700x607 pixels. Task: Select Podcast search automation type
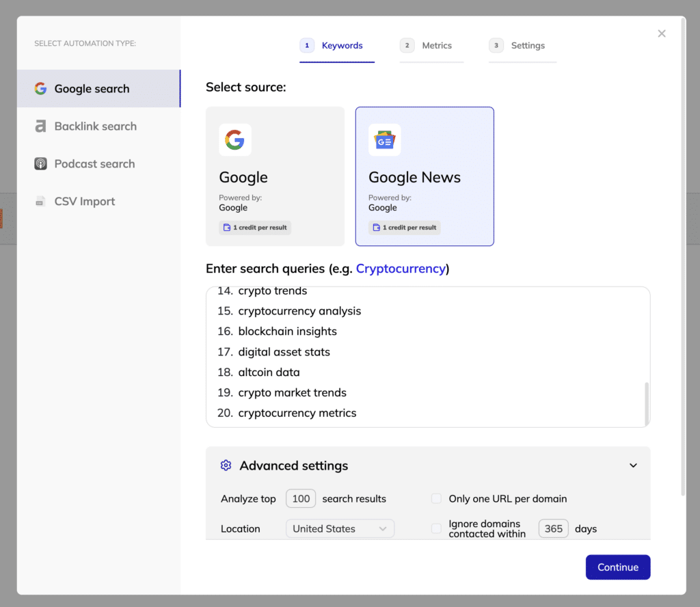(98, 164)
